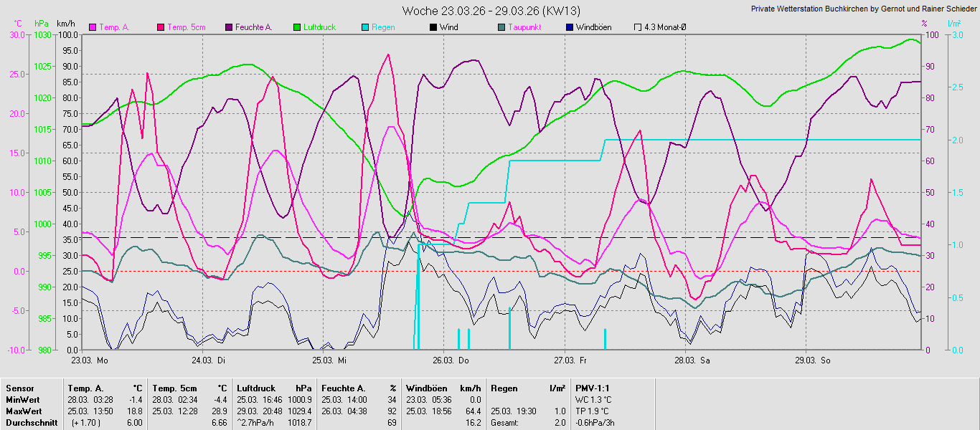The image size is (980, 430).
Task: Select the 25.03. Mi day marker
Action: [x=331, y=360]
